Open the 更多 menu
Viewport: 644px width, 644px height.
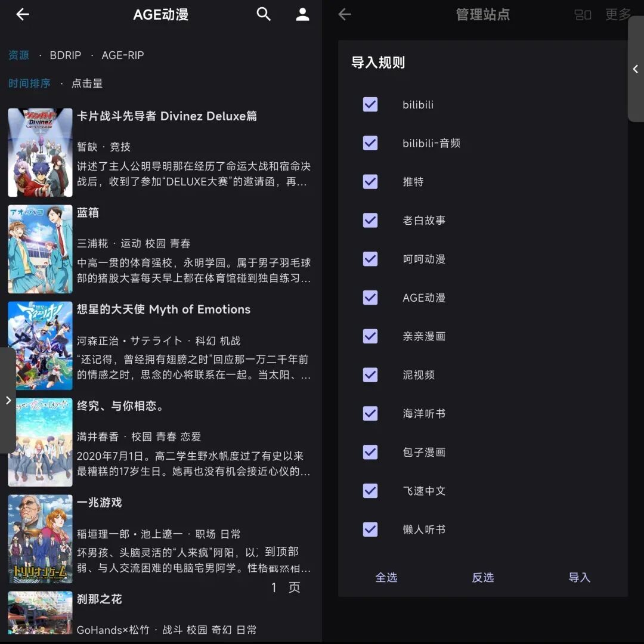[618, 15]
